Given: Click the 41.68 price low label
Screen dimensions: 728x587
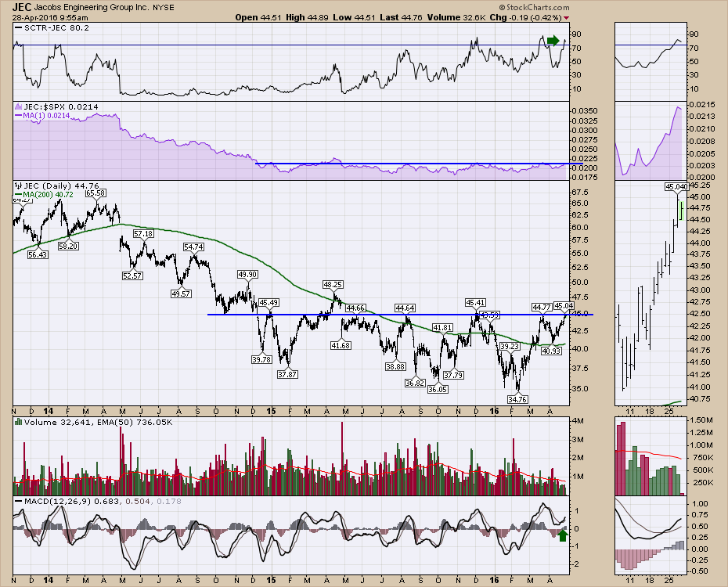Looking at the screenshot, I should (x=341, y=346).
